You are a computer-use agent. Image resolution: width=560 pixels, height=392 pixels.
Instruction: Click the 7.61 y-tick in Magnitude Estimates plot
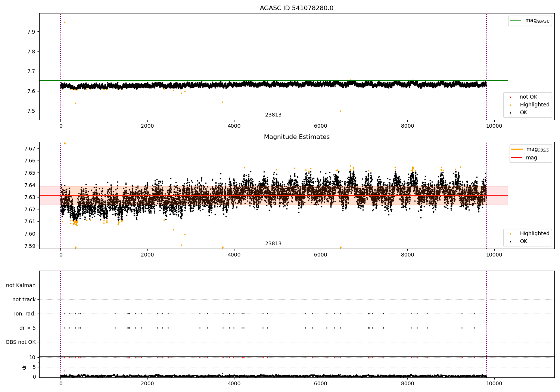point(30,221)
